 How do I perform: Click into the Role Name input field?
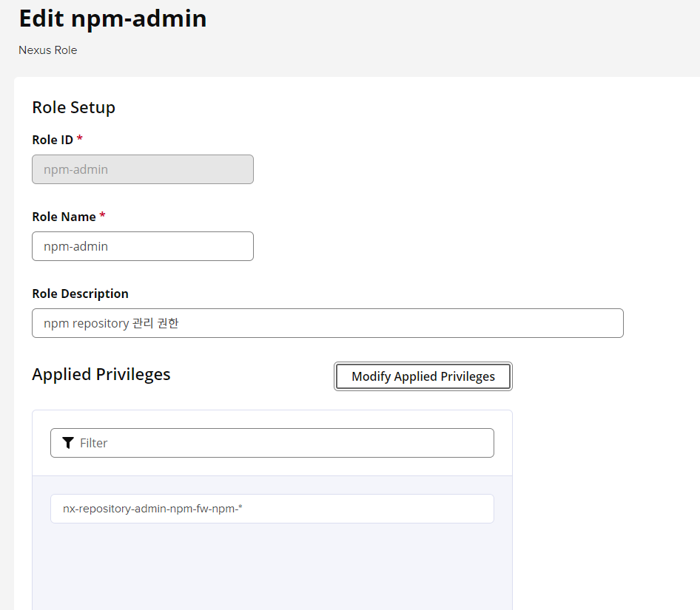click(143, 246)
